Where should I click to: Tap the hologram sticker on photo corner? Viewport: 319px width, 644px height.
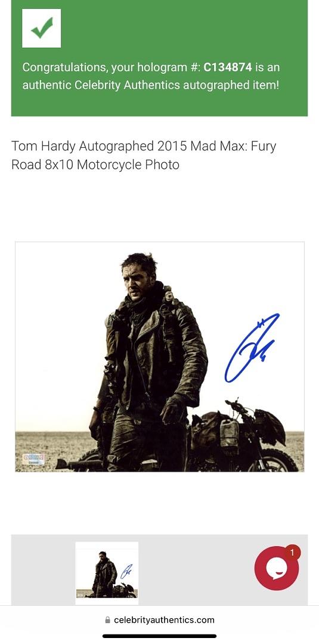click(x=33, y=459)
